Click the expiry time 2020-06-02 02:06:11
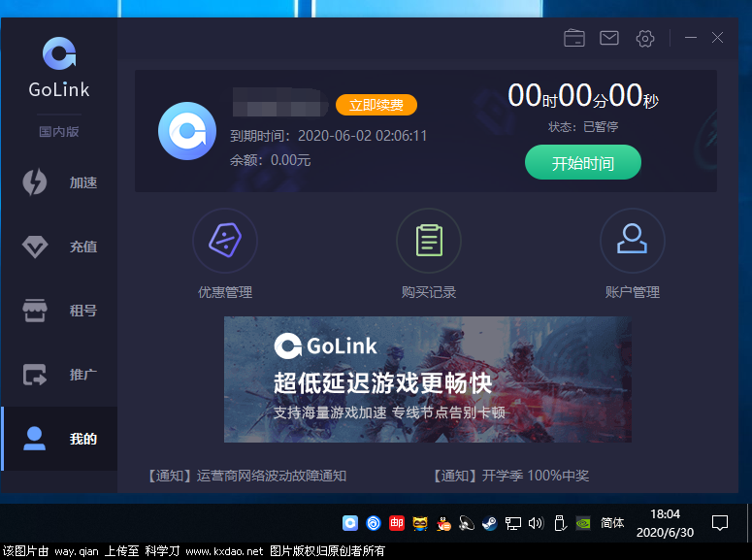Viewport: 752px width, 560px height. click(x=362, y=136)
